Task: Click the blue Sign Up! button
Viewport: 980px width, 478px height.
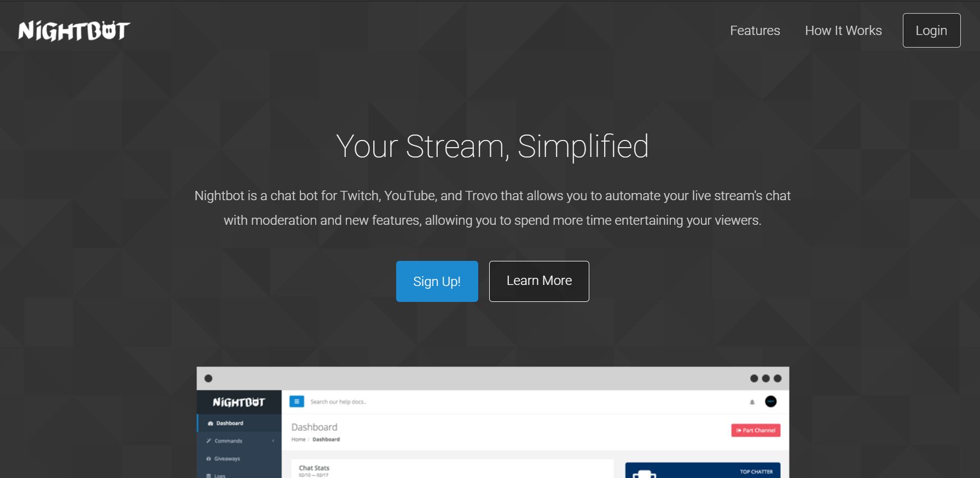Action: tap(437, 281)
